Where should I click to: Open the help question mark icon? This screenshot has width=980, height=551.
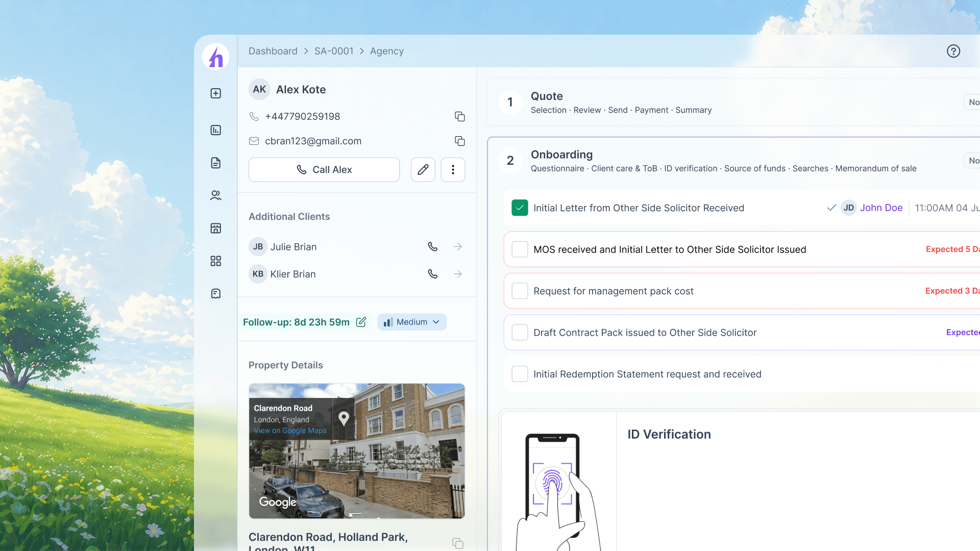pyautogui.click(x=953, y=51)
